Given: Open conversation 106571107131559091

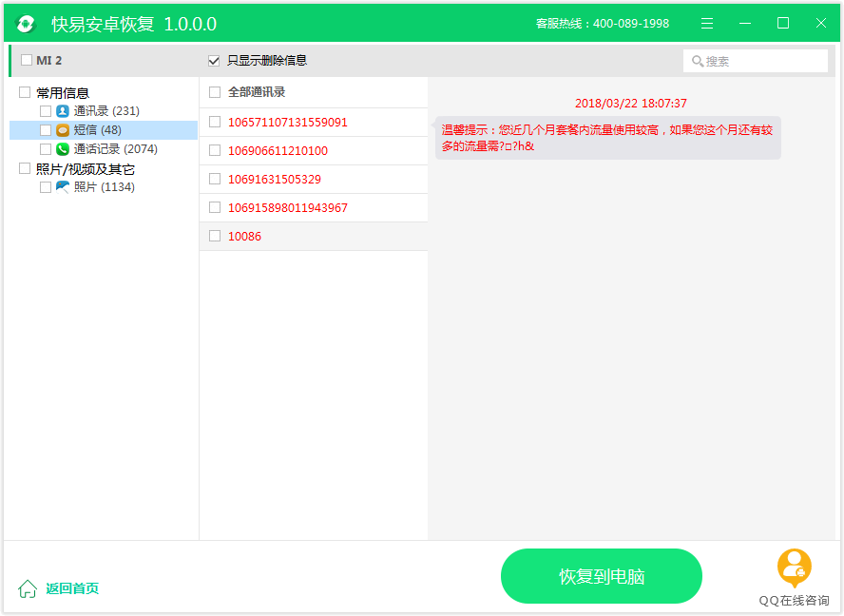Looking at the screenshot, I should [x=314, y=123].
